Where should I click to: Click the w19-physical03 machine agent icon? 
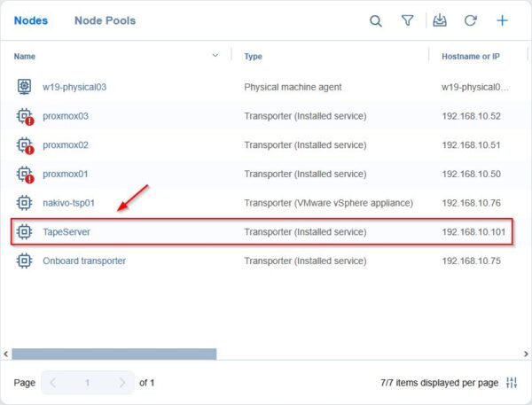[24, 87]
